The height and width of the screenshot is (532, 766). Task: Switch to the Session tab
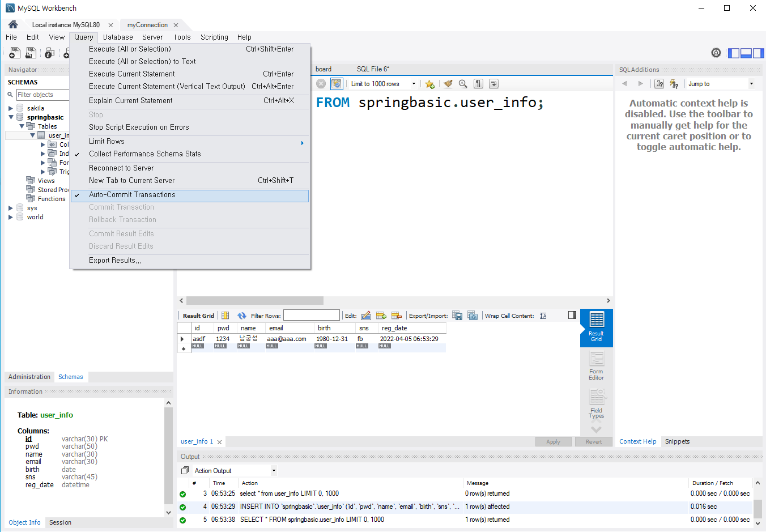(x=60, y=523)
